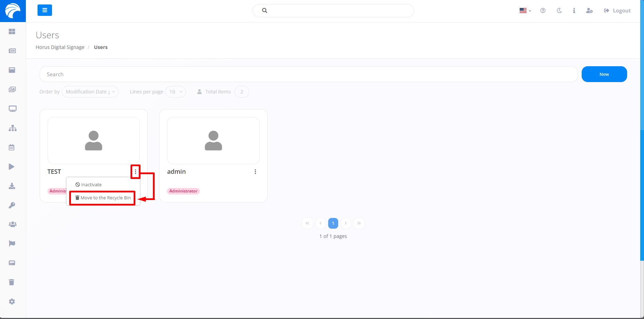Viewport: 644px width, 319px height.
Task: Open the media images icon in sidebar
Action: point(12,89)
